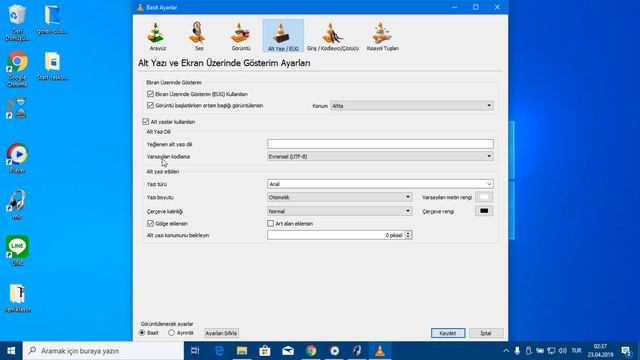
Task: Toggle Alt yazılar kullanılsın checkbox
Action: [x=145, y=122]
